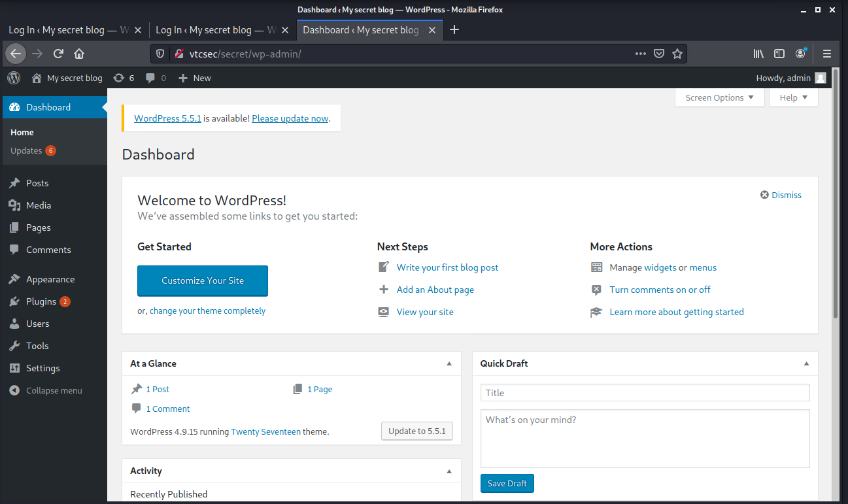Expand the Screen Options dropdown
This screenshot has width=848, height=504.
click(719, 97)
